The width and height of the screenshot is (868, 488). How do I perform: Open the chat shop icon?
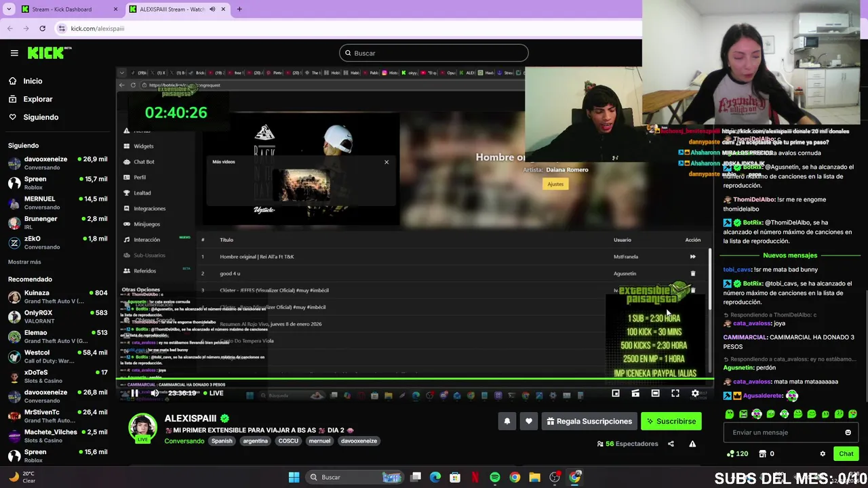tap(762, 453)
